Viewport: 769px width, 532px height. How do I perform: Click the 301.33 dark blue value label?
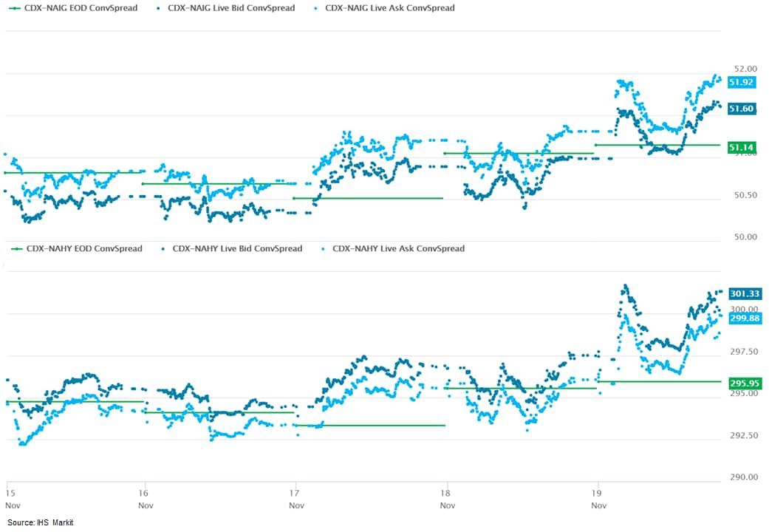pos(745,293)
